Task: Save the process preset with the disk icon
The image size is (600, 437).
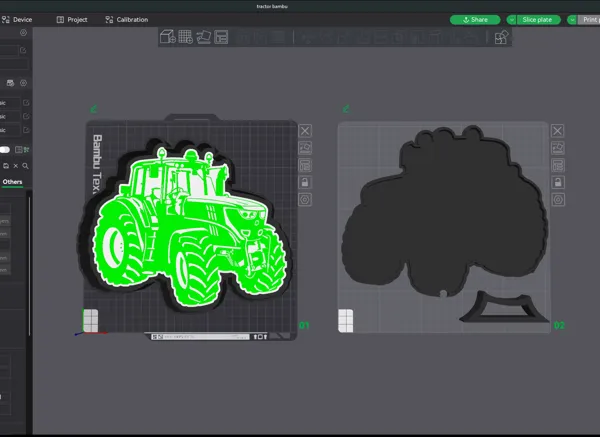Action: point(6,166)
